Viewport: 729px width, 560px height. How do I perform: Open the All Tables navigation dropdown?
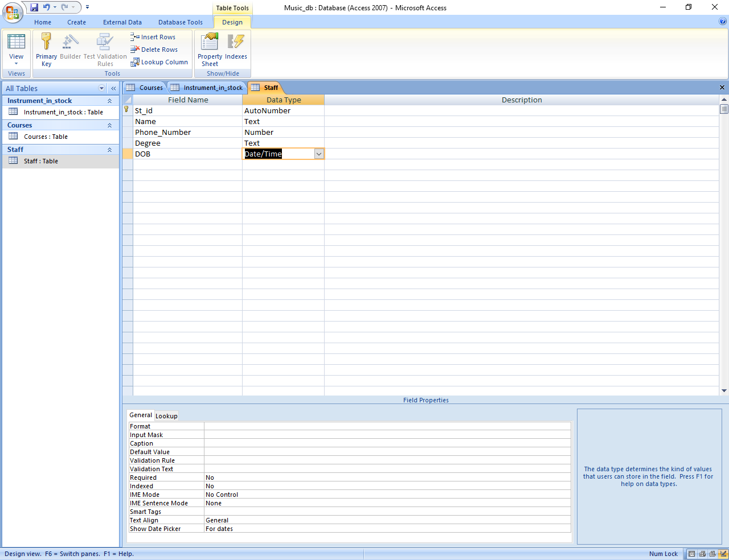tap(102, 88)
